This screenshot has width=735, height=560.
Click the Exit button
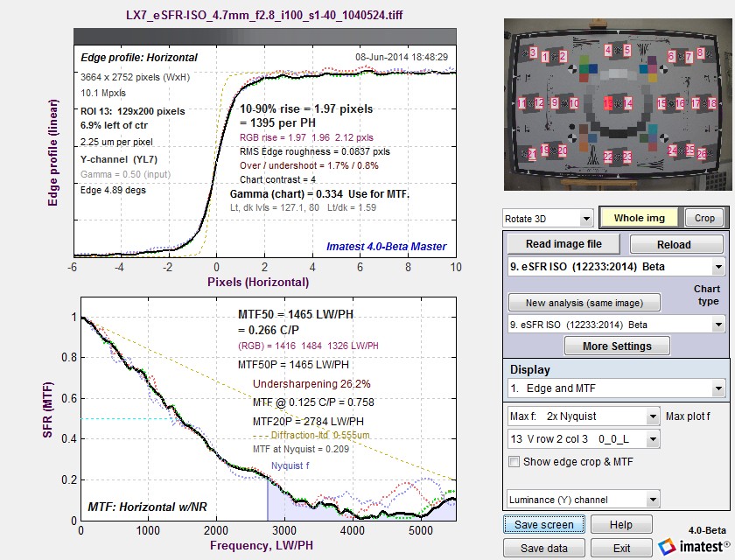pyautogui.click(x=621, y=548)
